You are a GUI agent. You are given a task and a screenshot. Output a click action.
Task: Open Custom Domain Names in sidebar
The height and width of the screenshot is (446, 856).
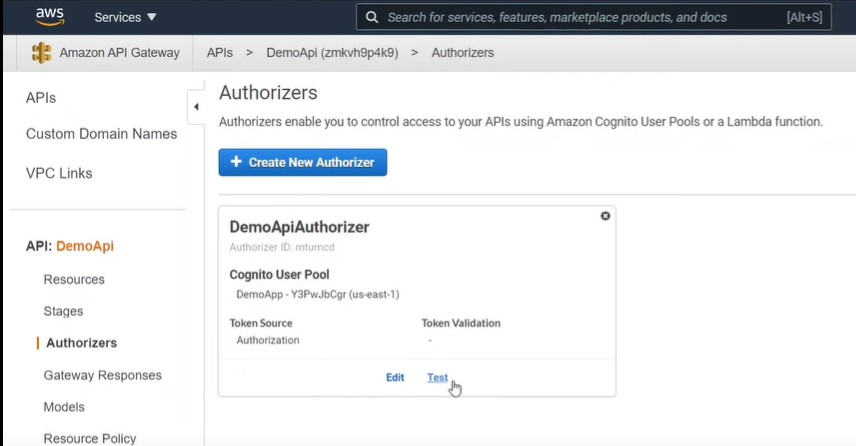point(102,134)
